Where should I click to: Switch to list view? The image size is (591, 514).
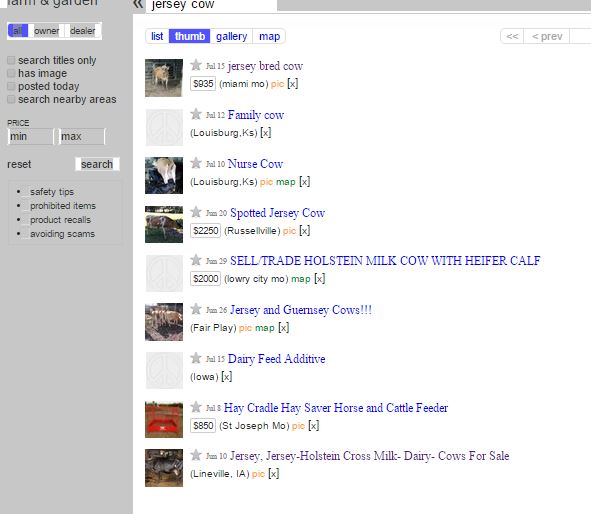157,36
